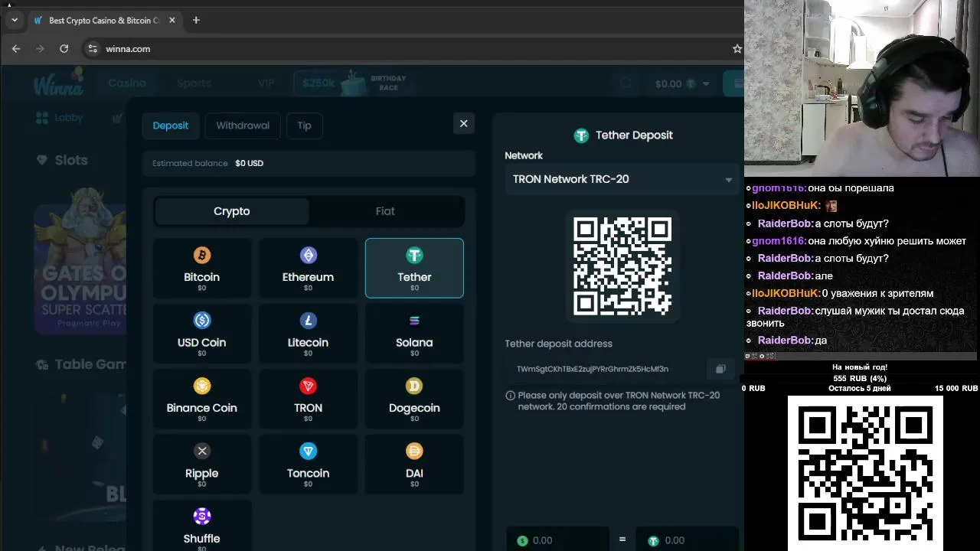Click the USD amount input field
This screenshot has width=980, height=551.
tap(557, 540)
